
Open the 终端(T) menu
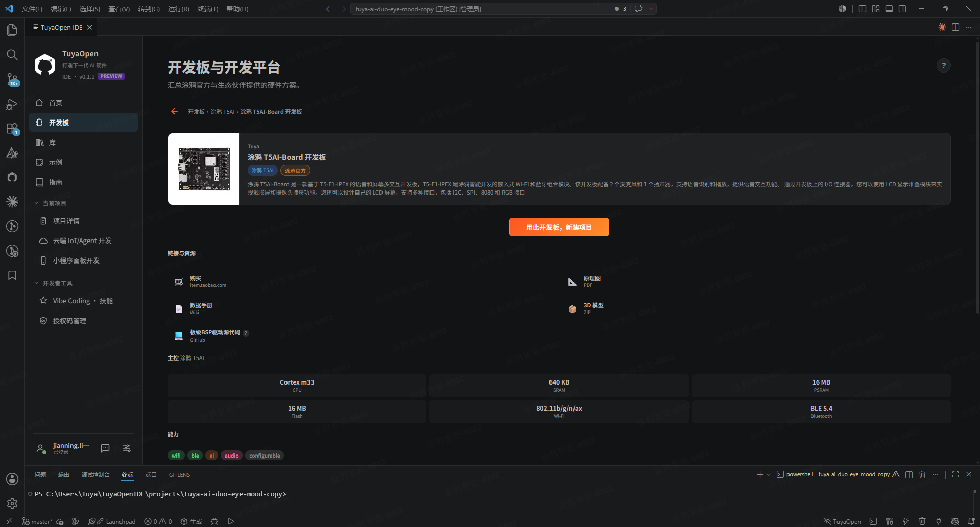[208, 9]
